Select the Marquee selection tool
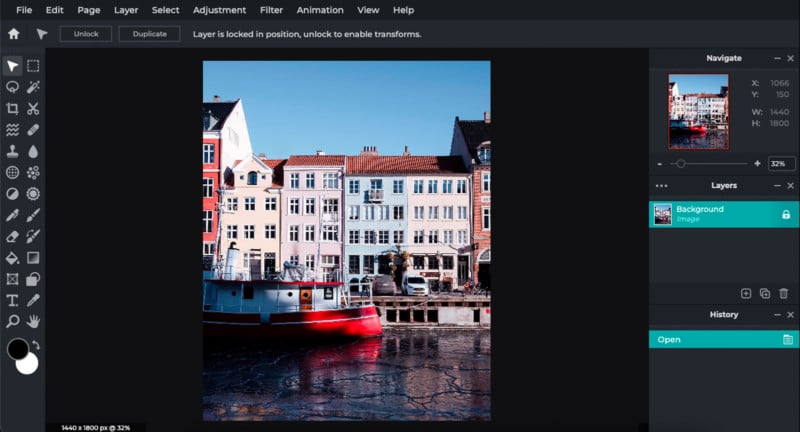The height and width of the screenshot is (432, 800). click(33, 66)
